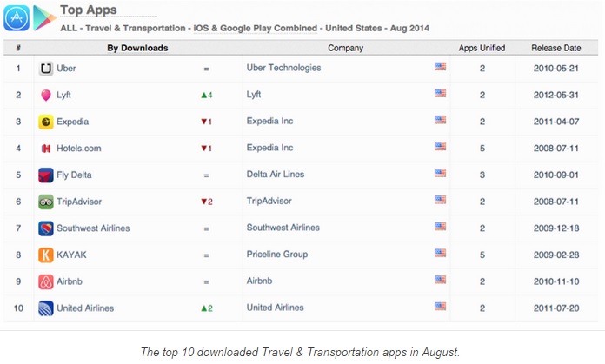Click the Airbnb app icon
This screenshot has width=605, height=364.
tap(46, 281)
